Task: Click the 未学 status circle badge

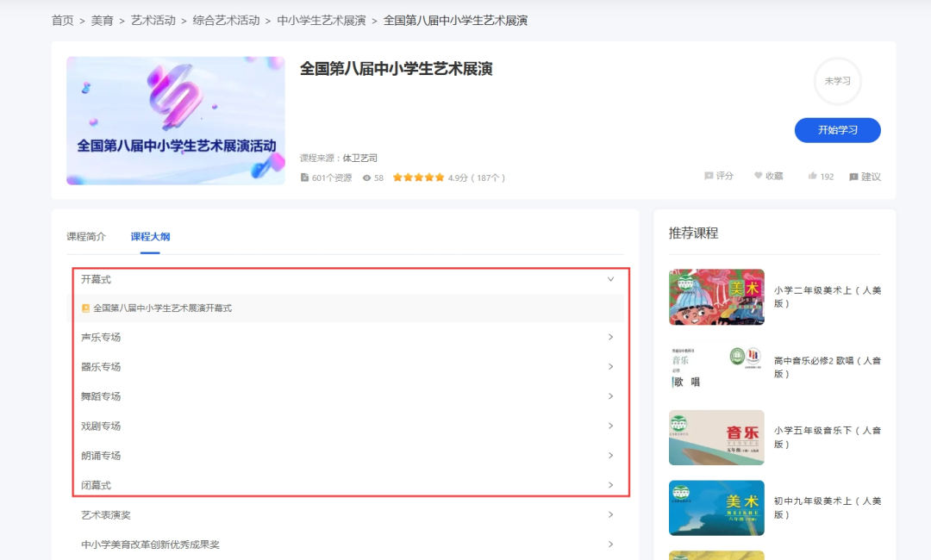Action: (x=837, y=82)
